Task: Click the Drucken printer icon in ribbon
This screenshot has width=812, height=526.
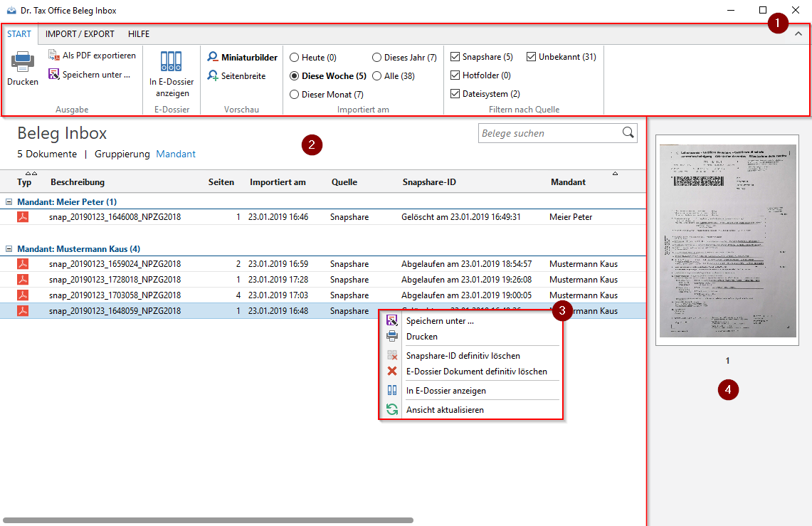Action: pos(23,62)
